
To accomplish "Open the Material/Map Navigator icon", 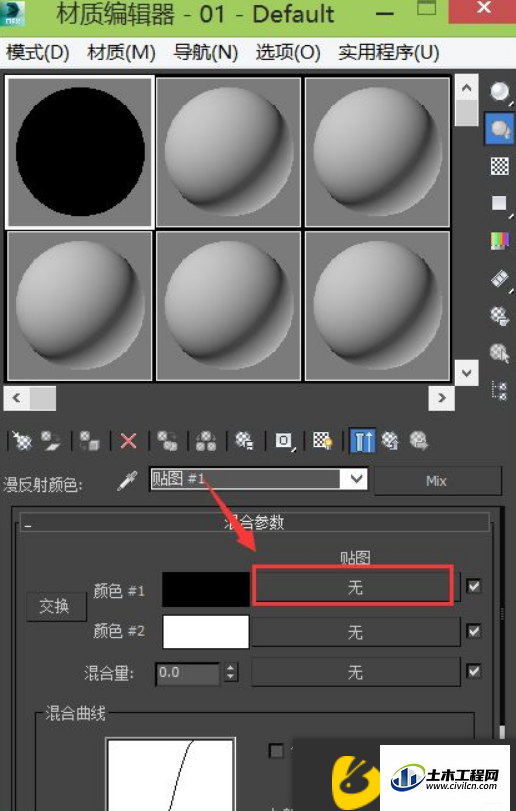I will (x=499, y=391).
